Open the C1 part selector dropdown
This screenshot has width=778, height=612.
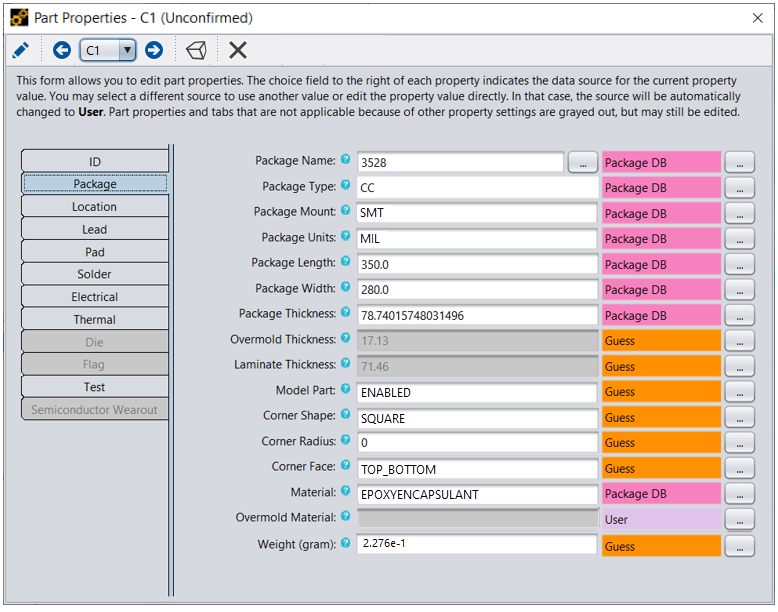108,50
